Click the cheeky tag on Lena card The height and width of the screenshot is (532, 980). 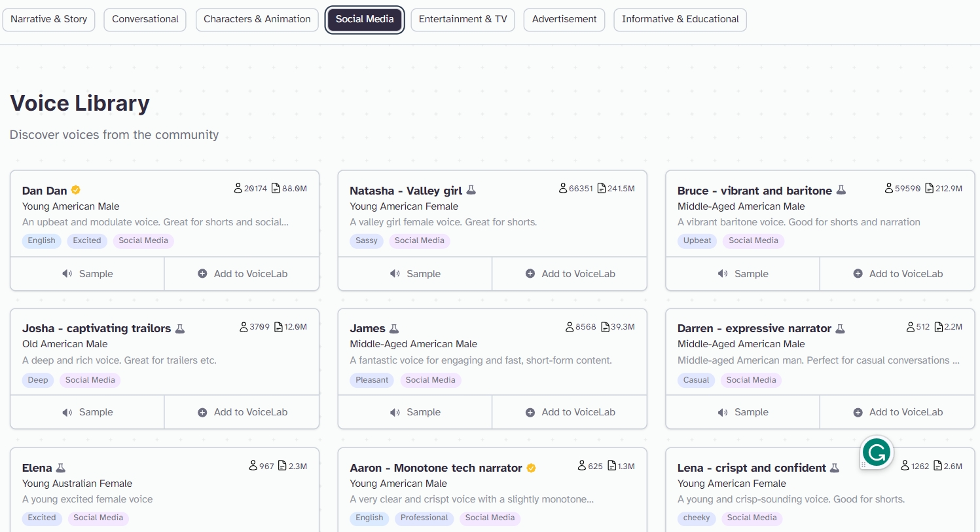pyautogui.click(x=697, y=518)
